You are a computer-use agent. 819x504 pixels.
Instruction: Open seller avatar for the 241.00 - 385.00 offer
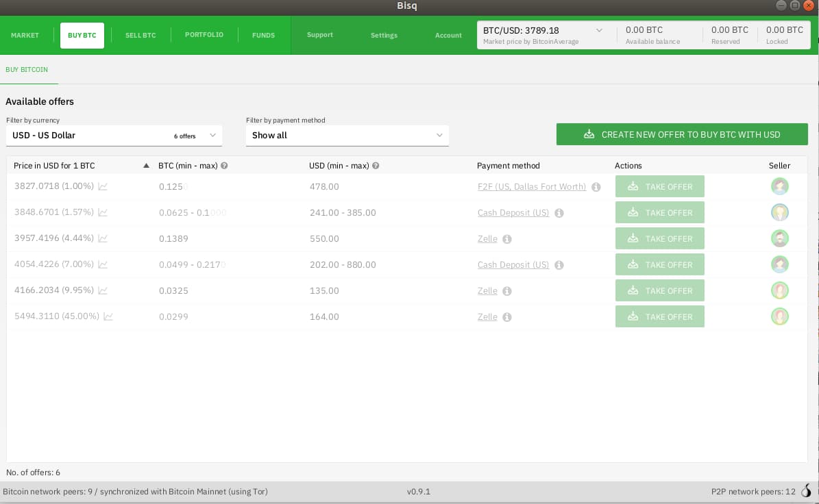(779, 212)
